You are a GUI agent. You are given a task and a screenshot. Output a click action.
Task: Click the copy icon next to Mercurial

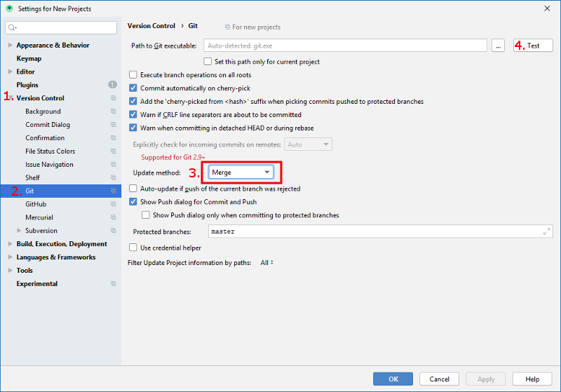[113, 217]
